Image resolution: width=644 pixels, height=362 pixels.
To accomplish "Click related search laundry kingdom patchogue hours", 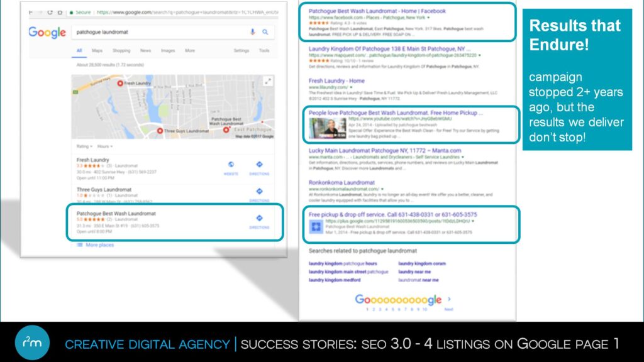I will tap(343, 263).
